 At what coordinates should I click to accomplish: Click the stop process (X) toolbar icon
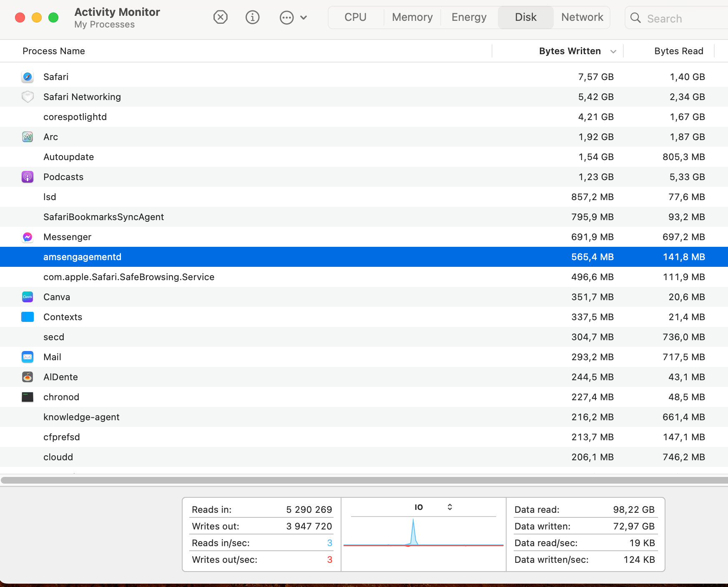tap(220, 17)
